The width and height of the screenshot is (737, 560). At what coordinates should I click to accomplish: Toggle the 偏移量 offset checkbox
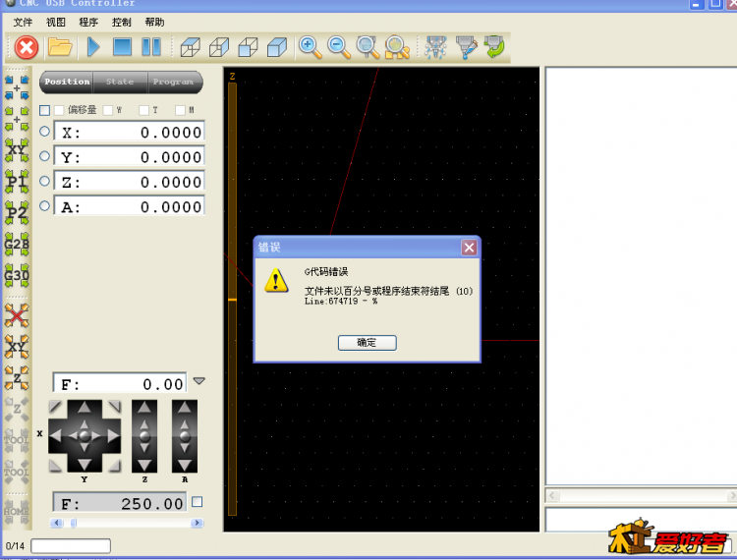point(59,110)
